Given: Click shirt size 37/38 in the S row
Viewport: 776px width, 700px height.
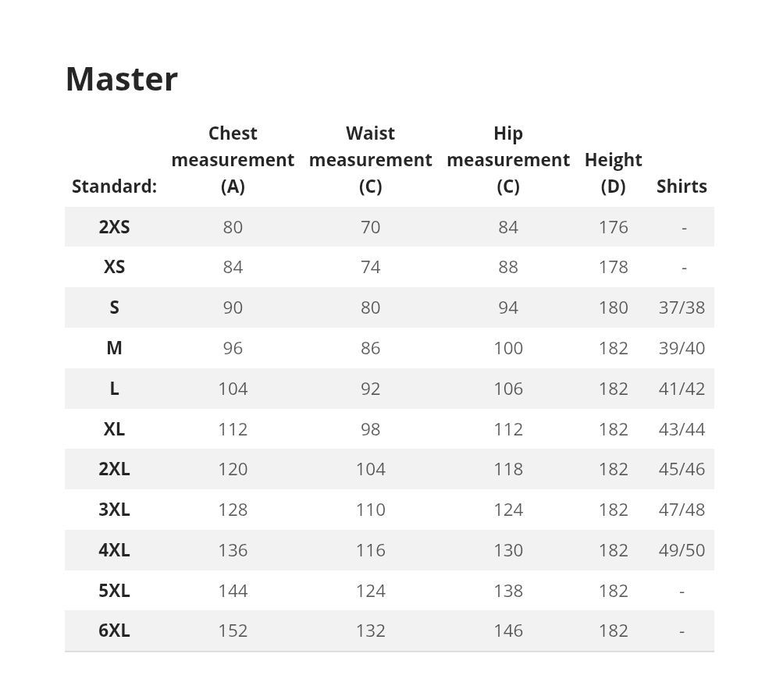Looking at the screenshot, I should point(682,307).
